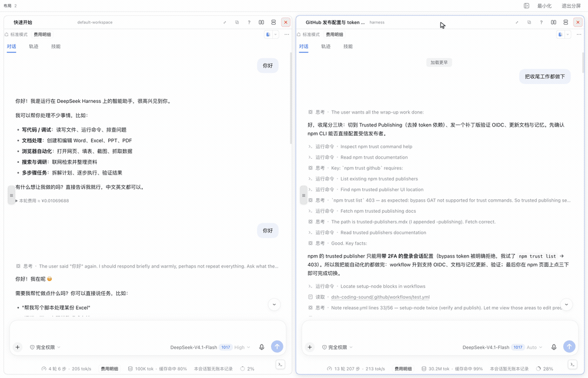Screen dimensions: 588x378
Task: Split GitHub pane side by side
Action: pos(553,22)
